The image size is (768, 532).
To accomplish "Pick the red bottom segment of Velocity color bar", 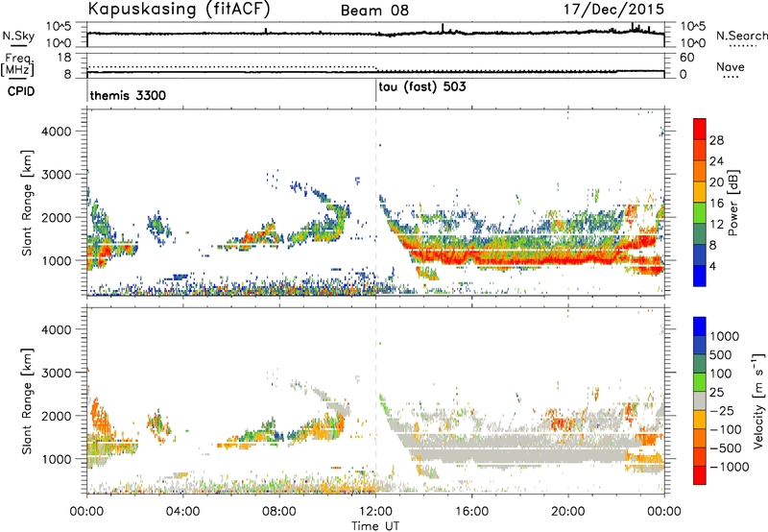I will pos(700,475).
